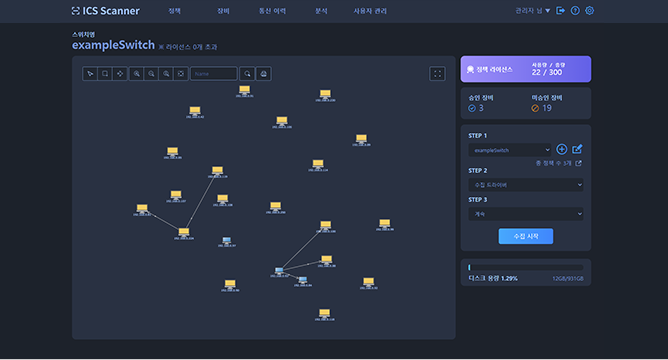The height and width of the screenshot is (360, 668).
Task: Click the STEP 2 label
Action: click(x=478, y=170)
